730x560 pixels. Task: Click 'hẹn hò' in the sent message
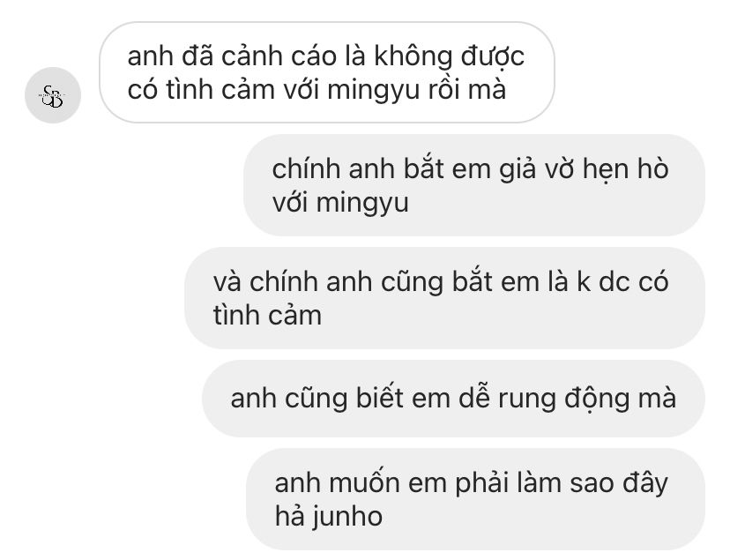tap(625, 169)
